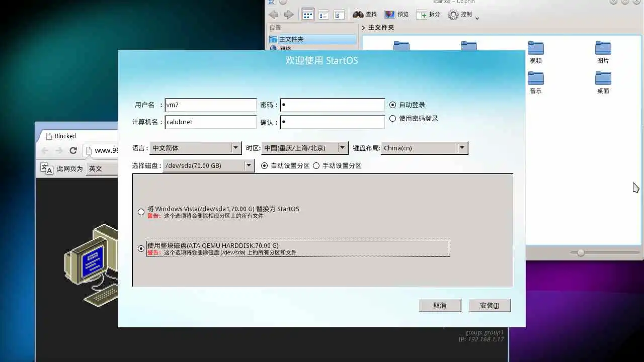Open the 键盘布局 China(cn) dropdown
The height and width of the screenshot is (362, 644).
425,148
